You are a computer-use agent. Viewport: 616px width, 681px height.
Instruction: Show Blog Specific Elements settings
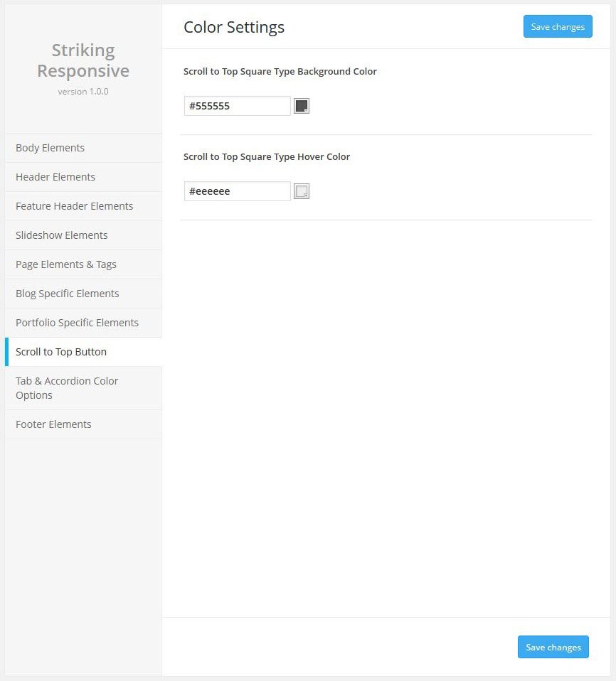(x=68, y=294)
